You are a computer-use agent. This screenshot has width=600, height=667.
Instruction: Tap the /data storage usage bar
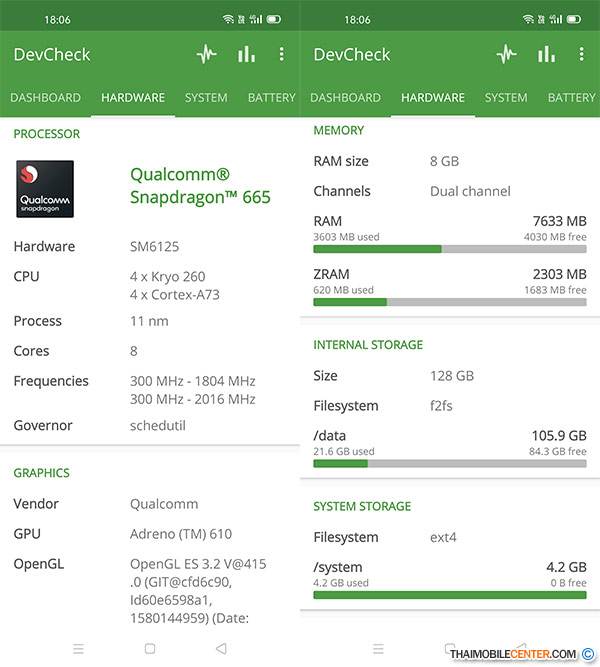click(450, 464)
